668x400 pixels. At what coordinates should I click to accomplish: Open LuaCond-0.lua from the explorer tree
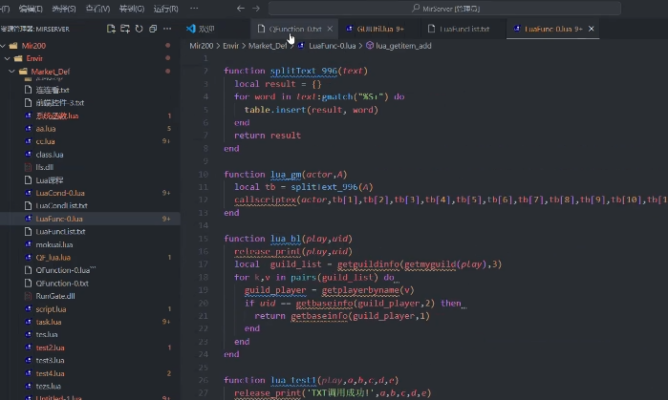[x=60, y=193]
